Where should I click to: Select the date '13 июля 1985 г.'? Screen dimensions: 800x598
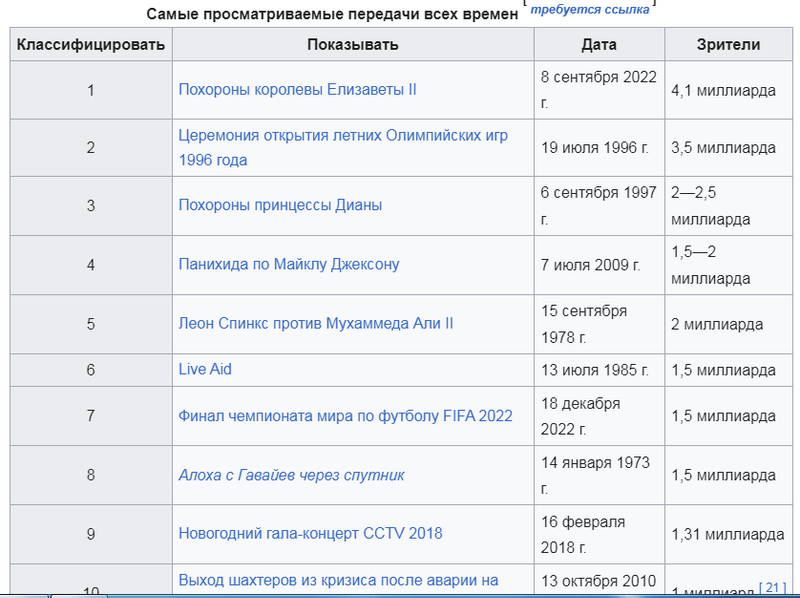pos(595,370)
